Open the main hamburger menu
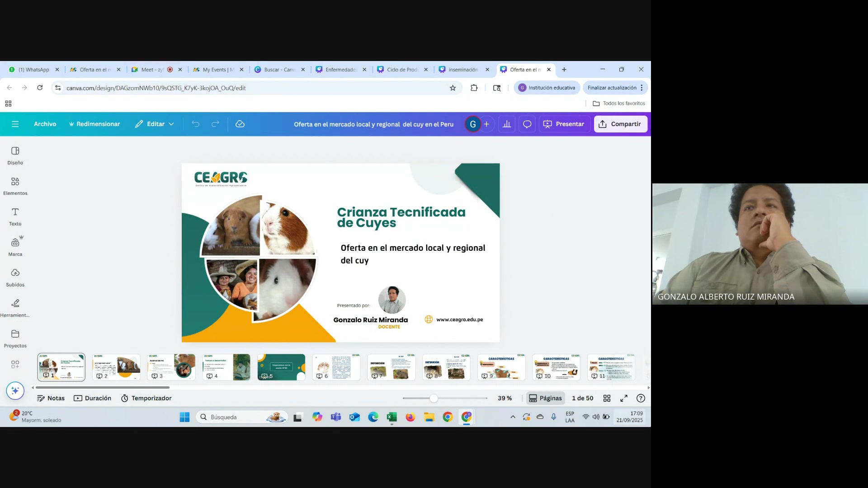868x488 pixels. 15,124
